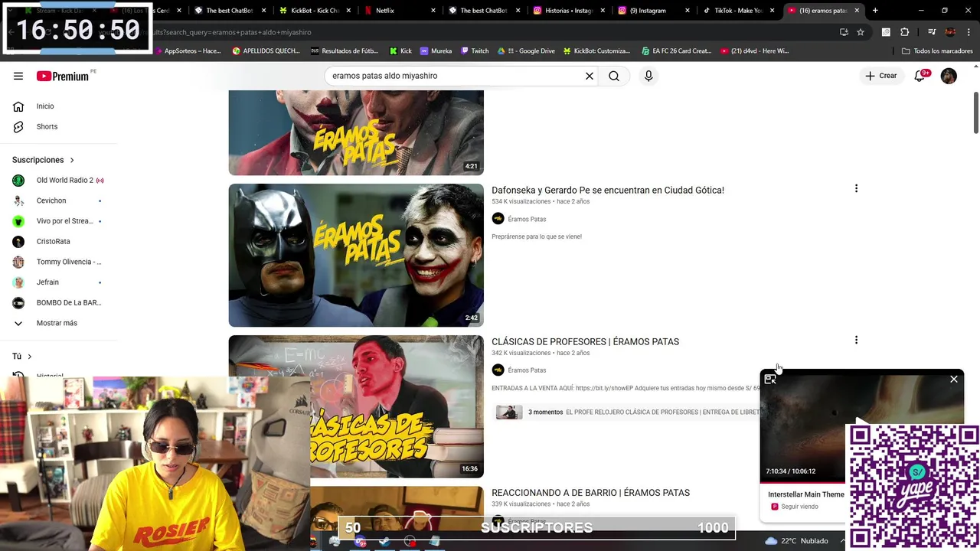
Task: Open EA FC 26 Card Creat... bookmark
Action: pos(677,51)
